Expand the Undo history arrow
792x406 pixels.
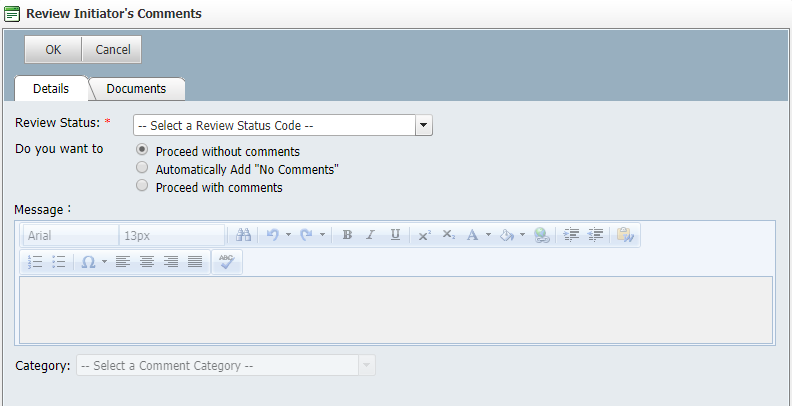288,235
